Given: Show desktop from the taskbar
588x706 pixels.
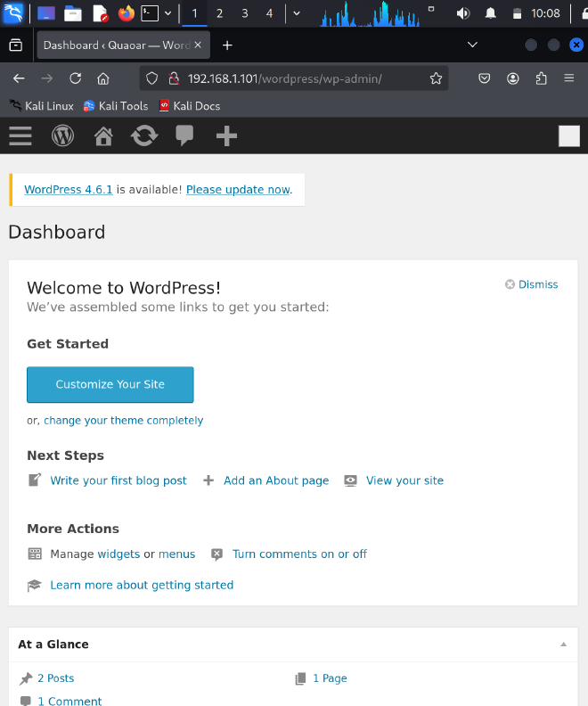Looking at the screenshot, I should click(x=46, y=13).
